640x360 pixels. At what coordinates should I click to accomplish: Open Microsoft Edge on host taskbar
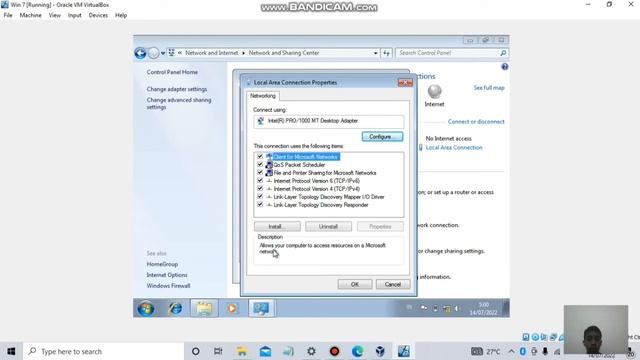click(358, 351)
